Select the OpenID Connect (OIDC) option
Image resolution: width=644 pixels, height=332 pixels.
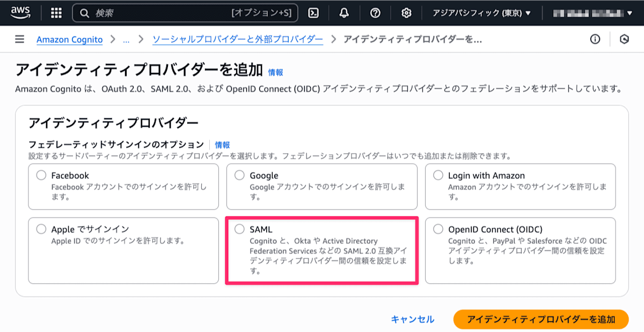point(438,229)
